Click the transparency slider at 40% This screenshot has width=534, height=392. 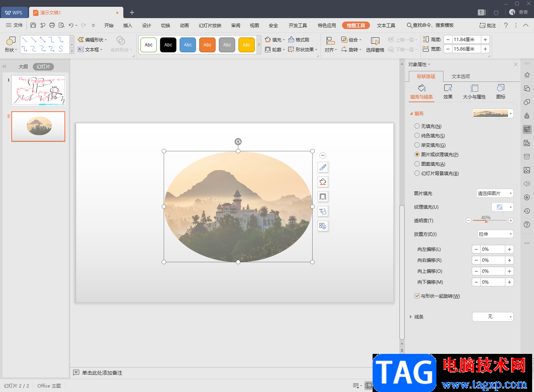tap(486, 221)
